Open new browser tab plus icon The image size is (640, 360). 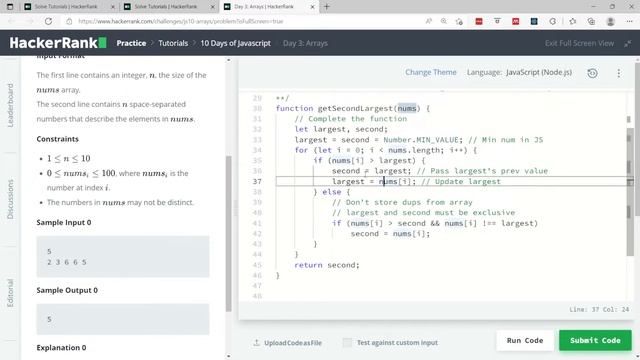327,7
